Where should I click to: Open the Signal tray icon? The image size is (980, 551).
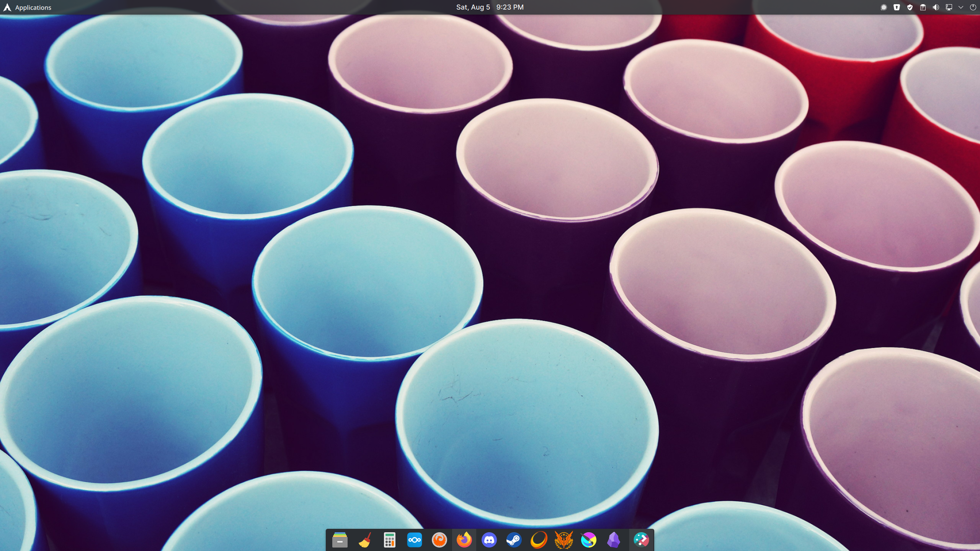pos(884,7)
